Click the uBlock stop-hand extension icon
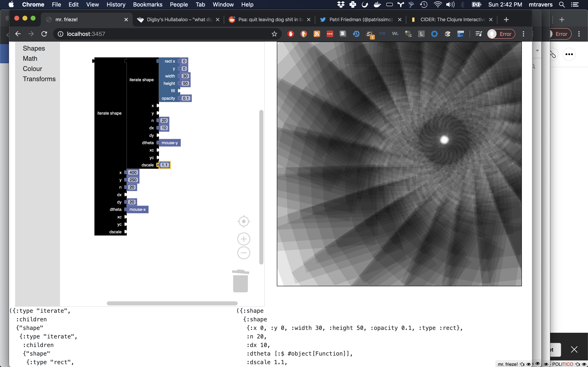Image resolution: width=588 pixels, height=367 pixels. [291, 34]
